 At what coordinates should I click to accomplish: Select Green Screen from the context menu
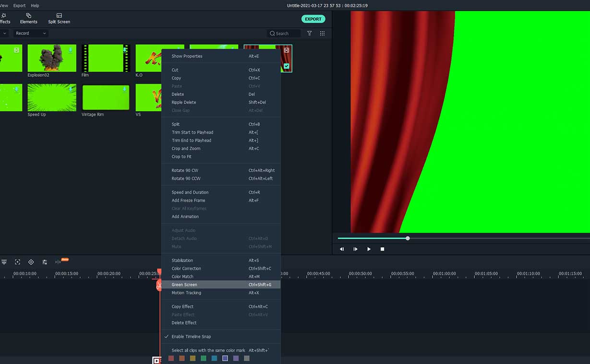coord(184,285)
